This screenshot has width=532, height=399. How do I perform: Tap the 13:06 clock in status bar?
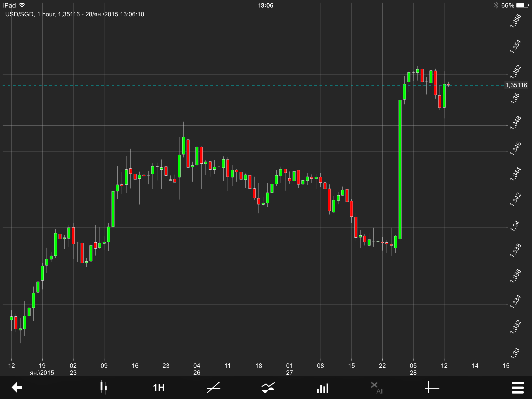pos(265,5)
